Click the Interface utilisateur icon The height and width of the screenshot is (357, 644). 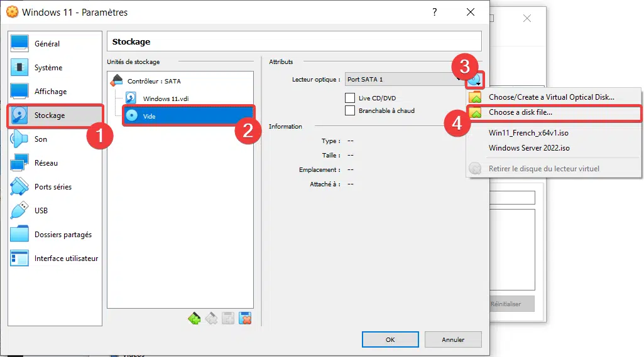click(19, 258)
